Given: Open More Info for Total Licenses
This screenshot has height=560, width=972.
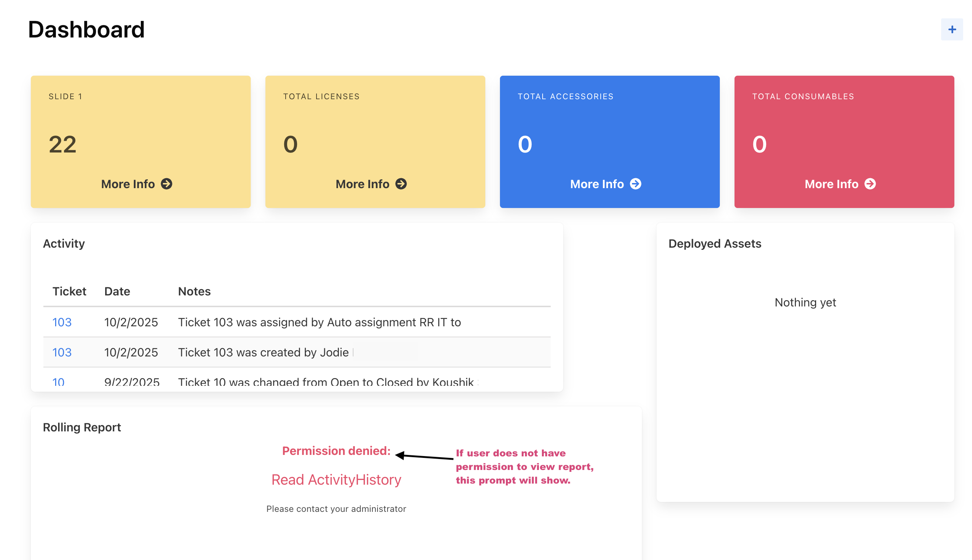Looking at the screenshot, I should [x=362, y=184].
